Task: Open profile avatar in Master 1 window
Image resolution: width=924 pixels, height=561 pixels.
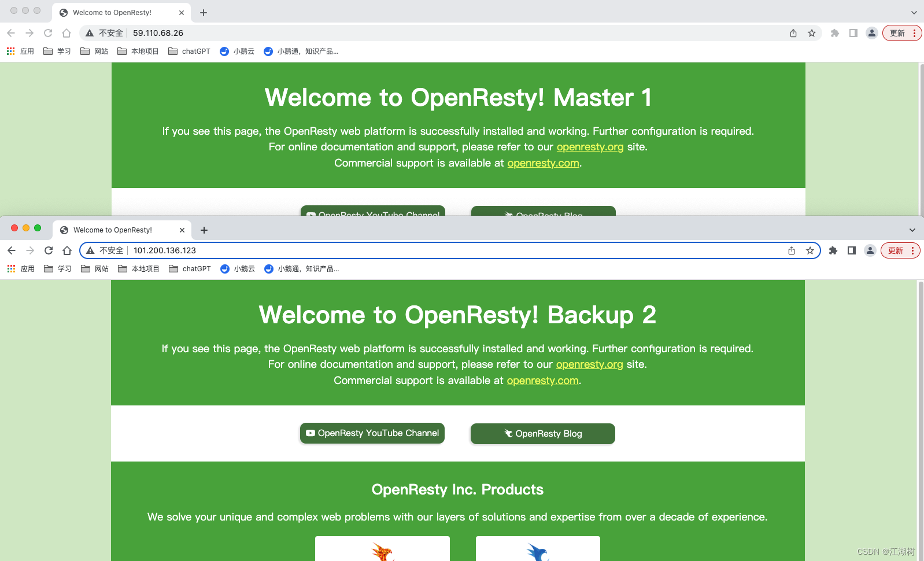Action: point(872,33)
